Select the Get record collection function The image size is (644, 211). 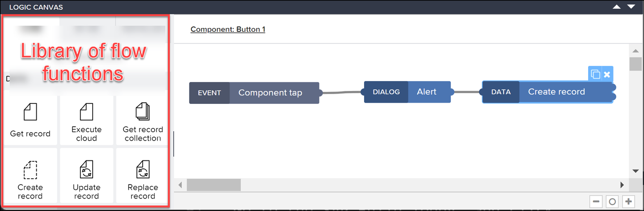pyautogui.click(x=142, y=120)
